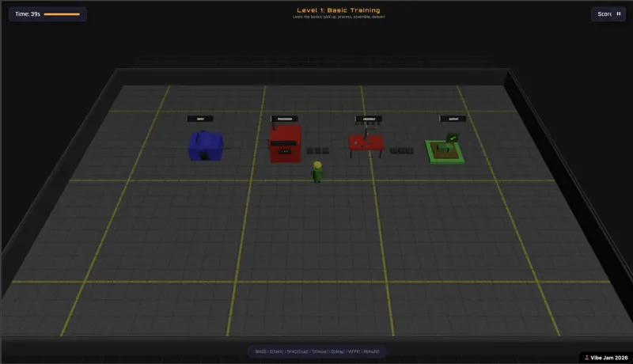Click the conveyor slots right of processor
Viewport: 633px width, 364px height.
pos(318,150)
